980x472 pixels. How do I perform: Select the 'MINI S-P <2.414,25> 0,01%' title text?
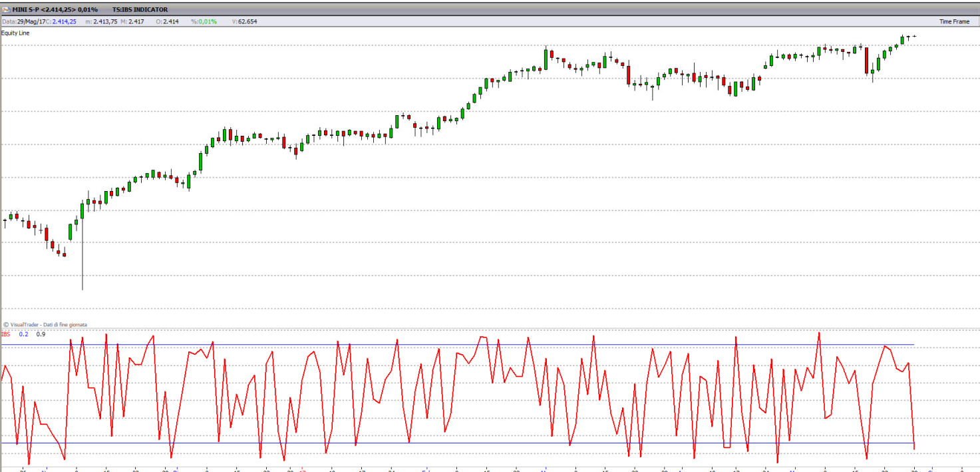pyautogui.click(x=55, y=10)
